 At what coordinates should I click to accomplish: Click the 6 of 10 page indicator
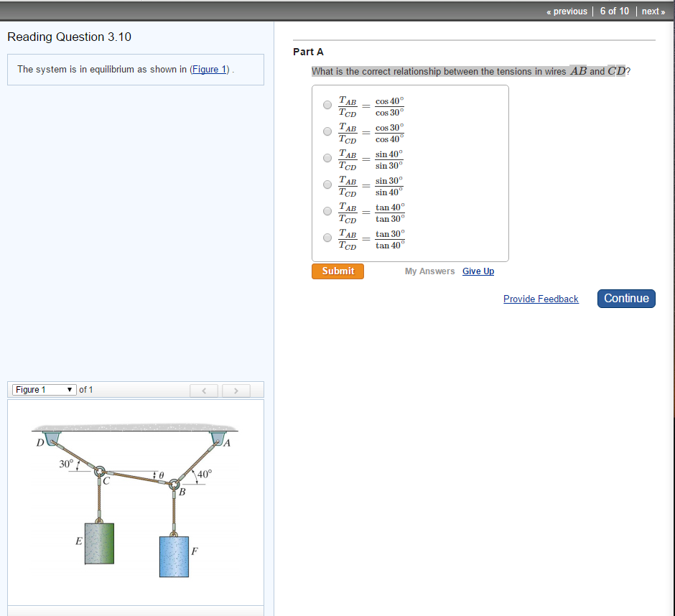(615, 11)
